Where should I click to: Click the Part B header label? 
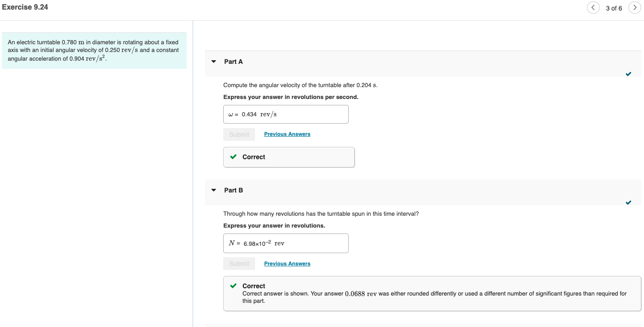point(233,190)
